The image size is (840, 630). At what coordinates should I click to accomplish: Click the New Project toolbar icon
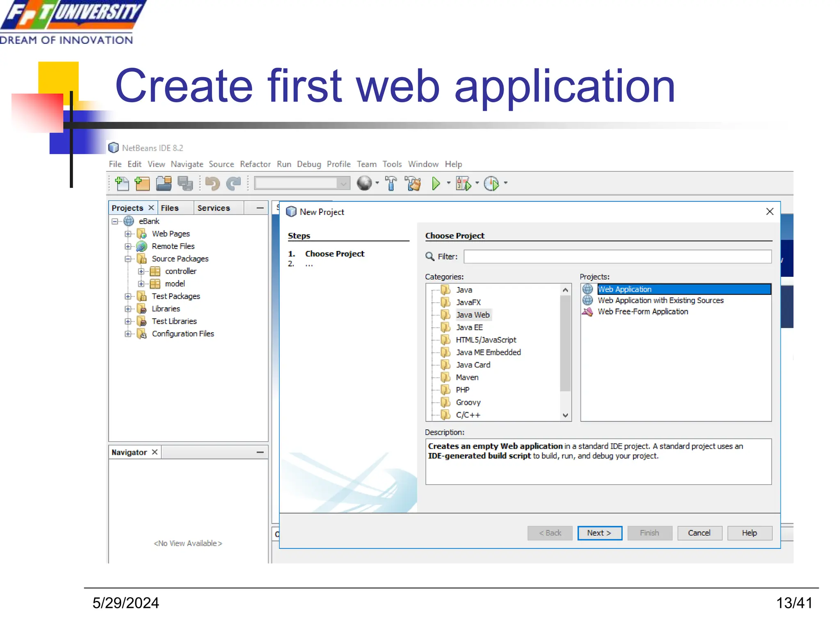tap(142, 183)
